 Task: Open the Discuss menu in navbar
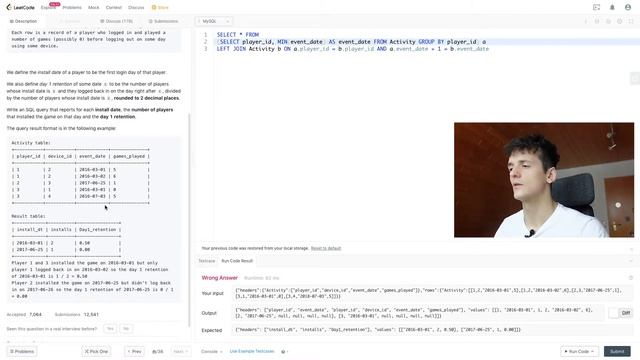136,7
